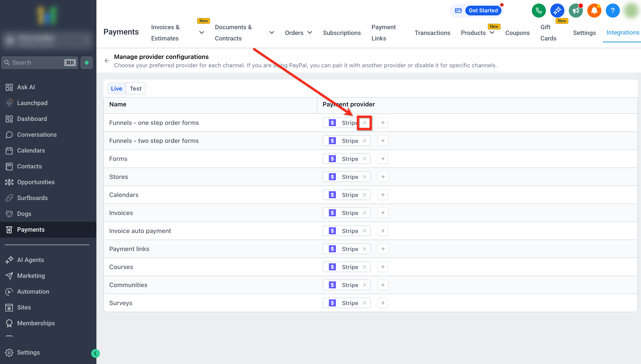Remove Stripe from Forms row
Screen dimensions: 641x364
pyautogui.click(x=365, y=159)
